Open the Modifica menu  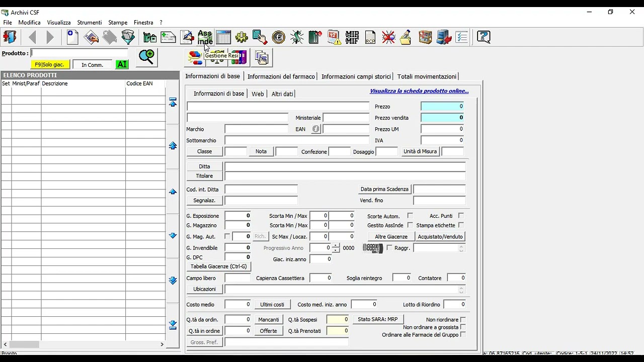30,23
